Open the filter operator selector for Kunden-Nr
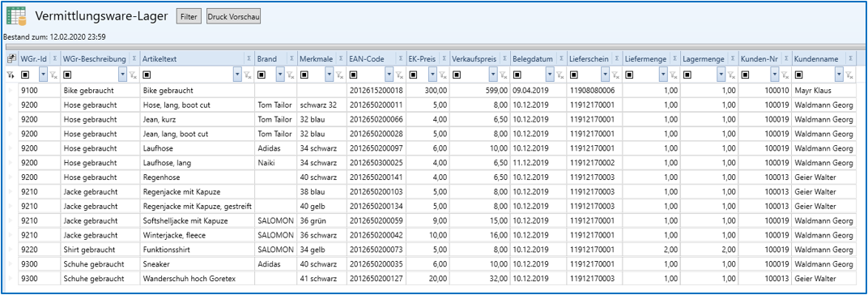This screenshot has height=295, width=868. tap(745, 75)
